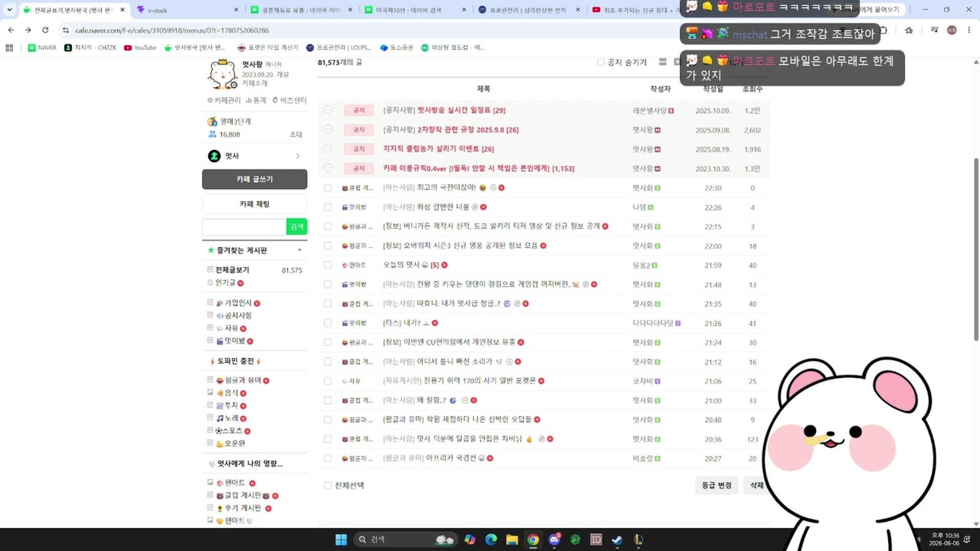Bookmark this page with the star icon
Viewport: 980px width, 551px height.
click(x=909, y=30)
